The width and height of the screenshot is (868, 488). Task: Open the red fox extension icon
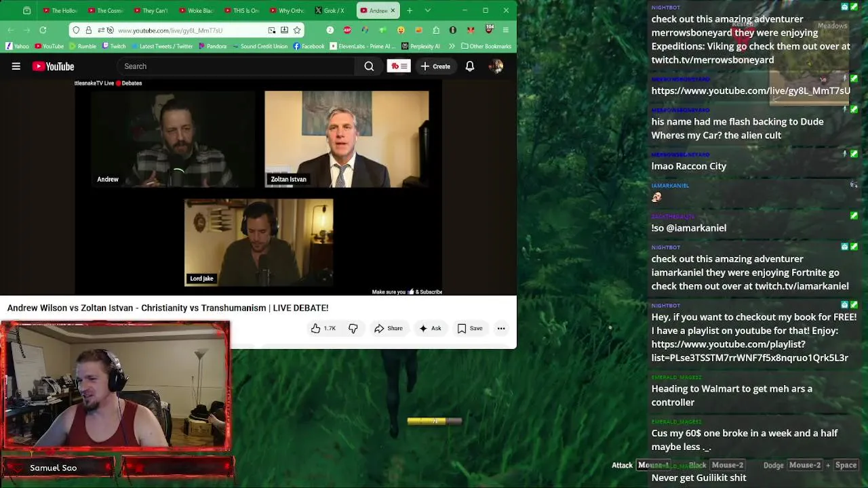[471, 30]
